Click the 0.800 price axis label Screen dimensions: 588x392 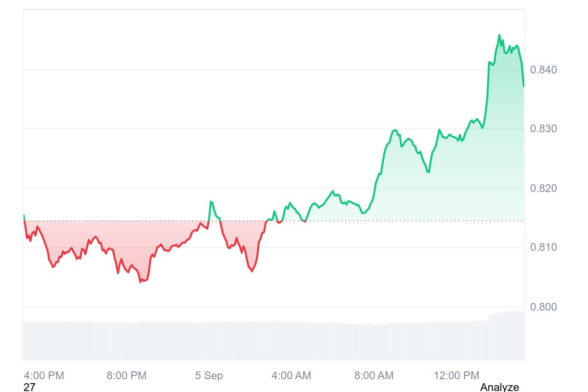click(543, 307)
